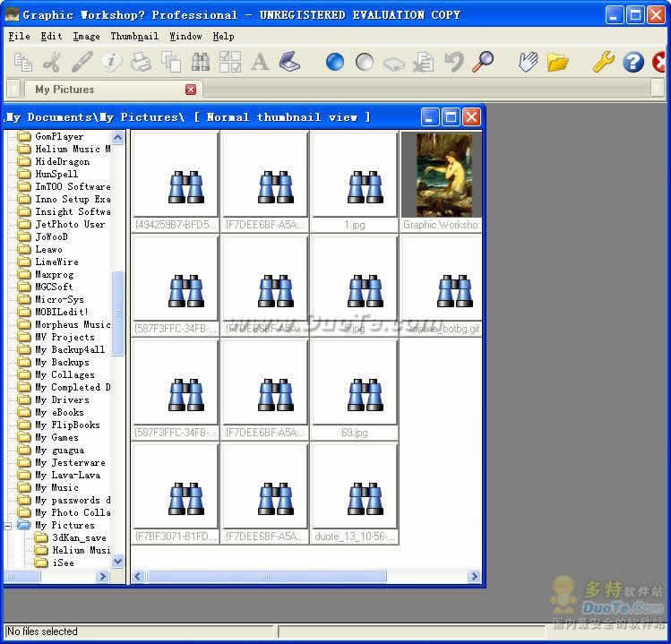Click the grey sphere toolbar icon
The image size is (671, 644).
click(365, 62)
